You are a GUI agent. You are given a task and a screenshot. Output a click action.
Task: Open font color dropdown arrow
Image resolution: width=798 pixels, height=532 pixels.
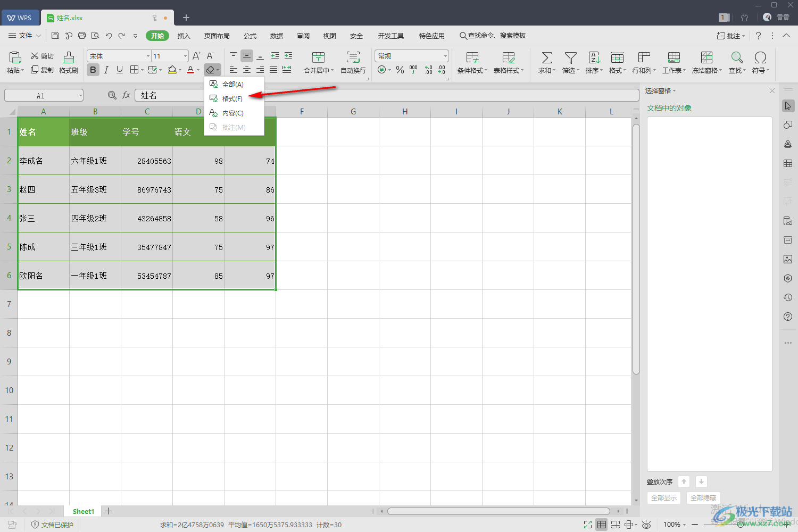pos(198,70)
